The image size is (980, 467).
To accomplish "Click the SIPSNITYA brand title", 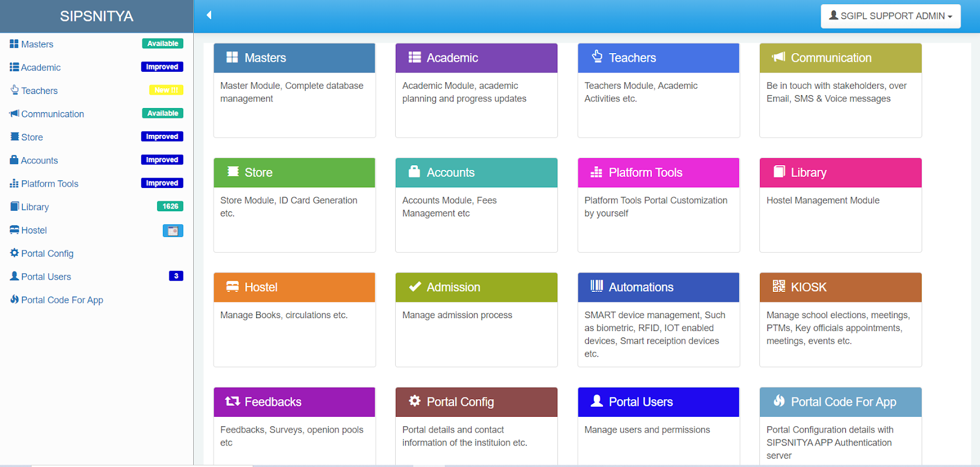I will (x=97, y=16).
